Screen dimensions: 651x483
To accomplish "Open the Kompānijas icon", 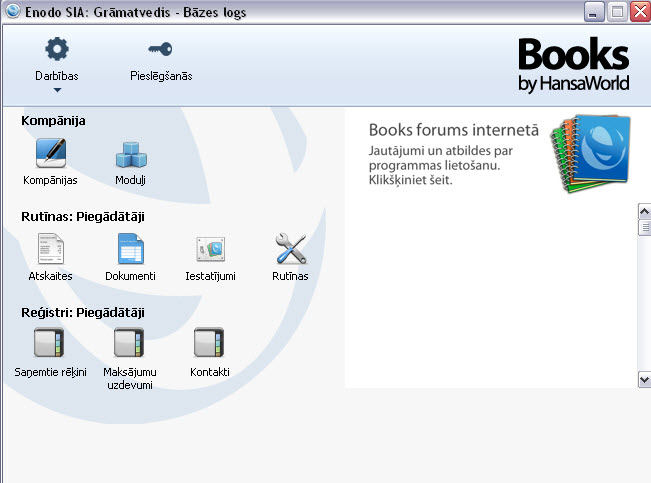I will (51, 153).
